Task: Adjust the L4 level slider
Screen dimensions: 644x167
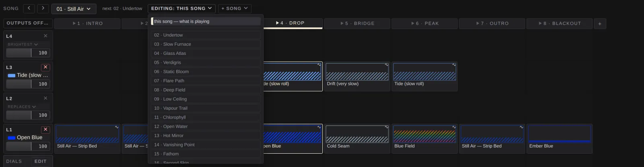Action: click(19, 53)
